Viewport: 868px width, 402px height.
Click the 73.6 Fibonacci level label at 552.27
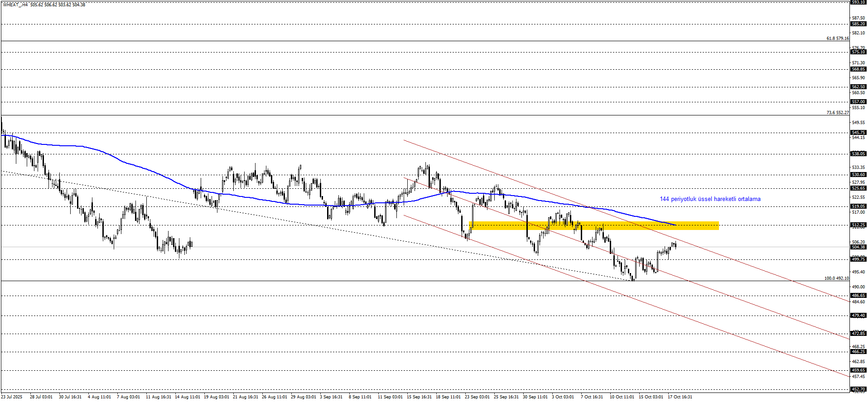(837, 113)
